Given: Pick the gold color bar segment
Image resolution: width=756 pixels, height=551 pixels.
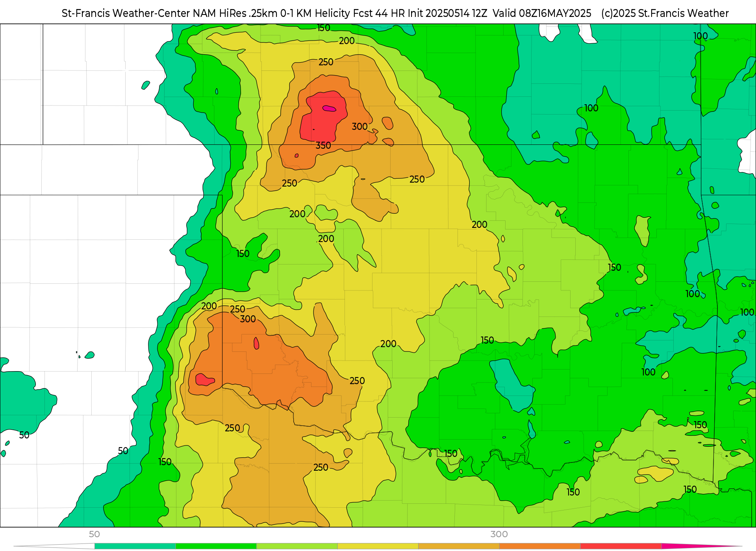Looking at the screenshot, I should (x=459, y=546).
